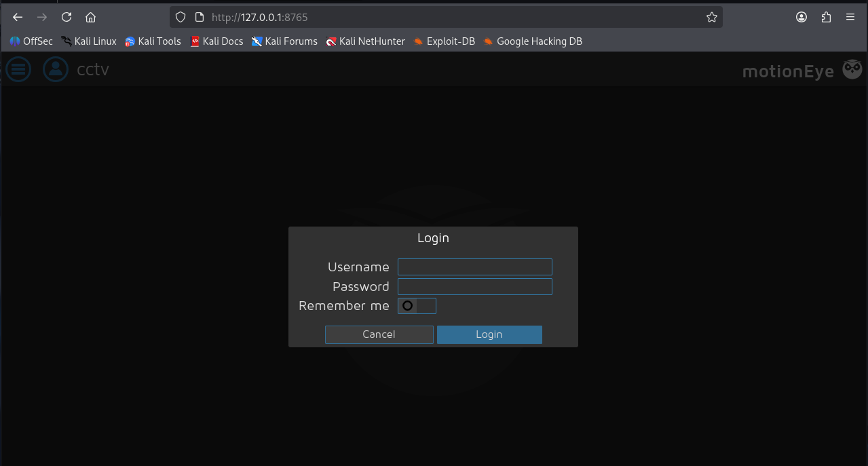Open the browser extensions icon
The image size is (868, 466).
click(826, 17)
